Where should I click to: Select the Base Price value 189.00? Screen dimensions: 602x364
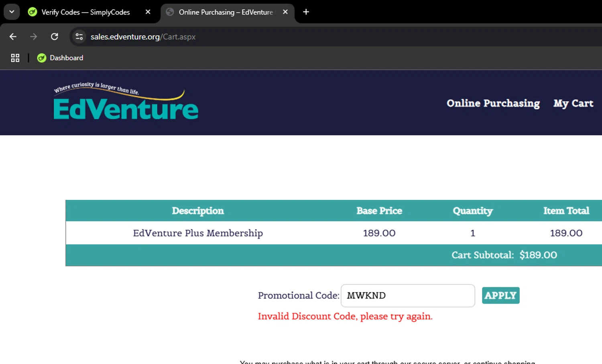[x=379, y=233]
